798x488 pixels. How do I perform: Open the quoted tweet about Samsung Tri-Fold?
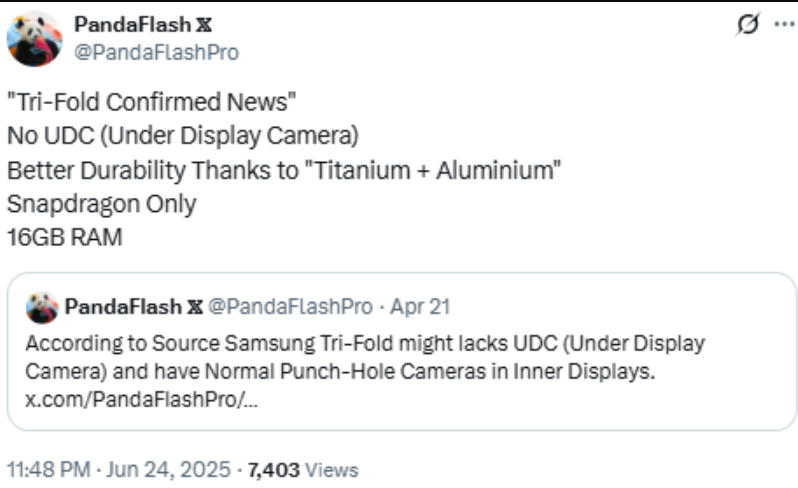(400, 357)
